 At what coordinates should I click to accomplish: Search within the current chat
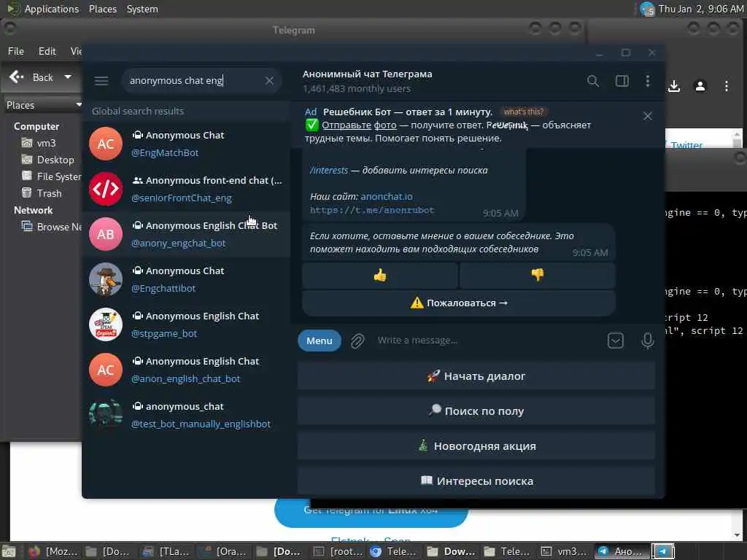tap(592, 81)
